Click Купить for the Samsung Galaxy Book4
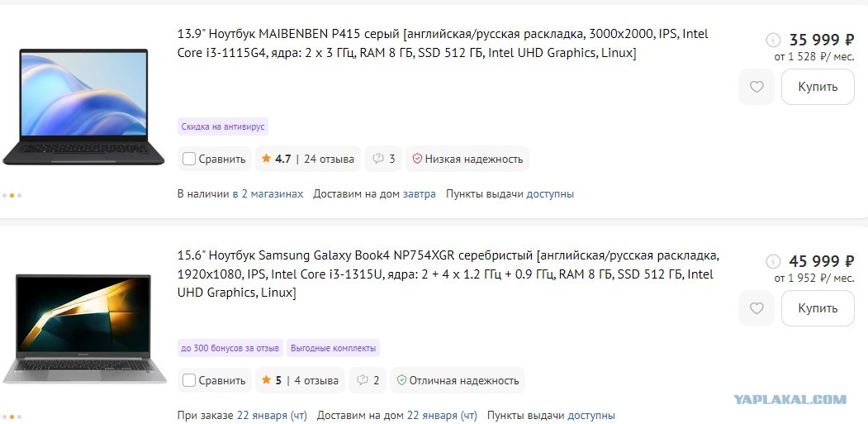Viewport: 868px width, 424px height. (x=818, y=308)
